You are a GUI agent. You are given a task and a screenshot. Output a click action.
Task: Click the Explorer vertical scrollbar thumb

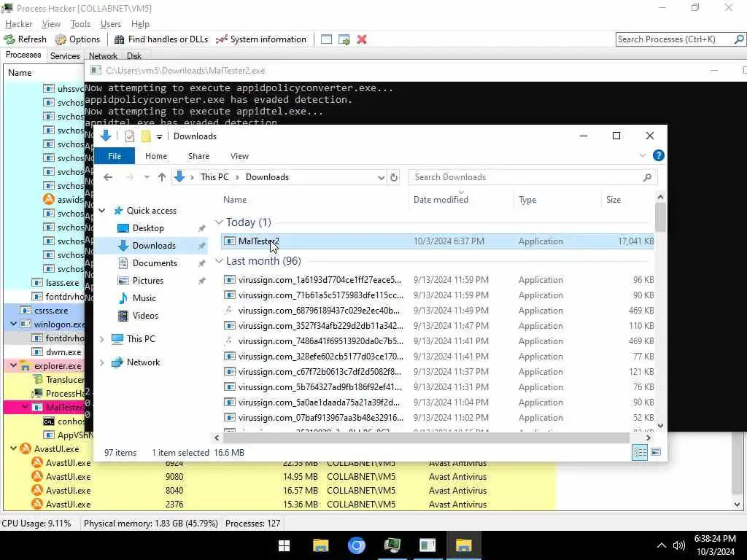pos(660,218)
